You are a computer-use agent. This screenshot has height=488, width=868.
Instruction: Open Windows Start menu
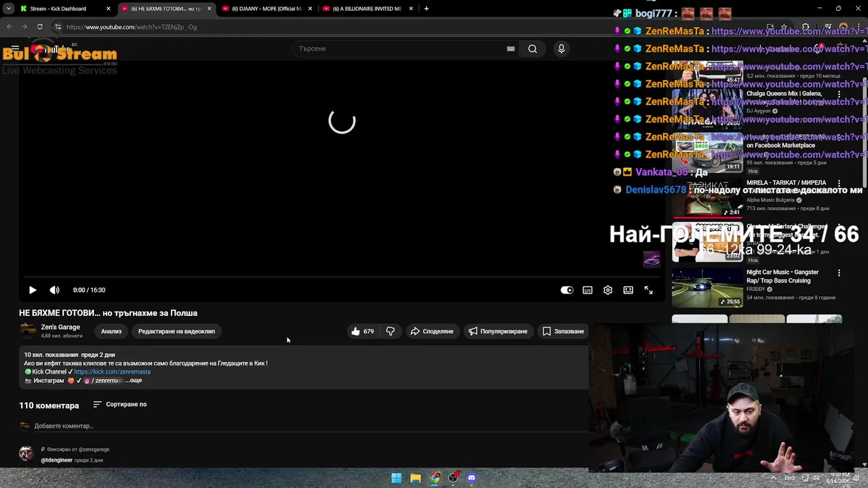click(x=396, y=478)
